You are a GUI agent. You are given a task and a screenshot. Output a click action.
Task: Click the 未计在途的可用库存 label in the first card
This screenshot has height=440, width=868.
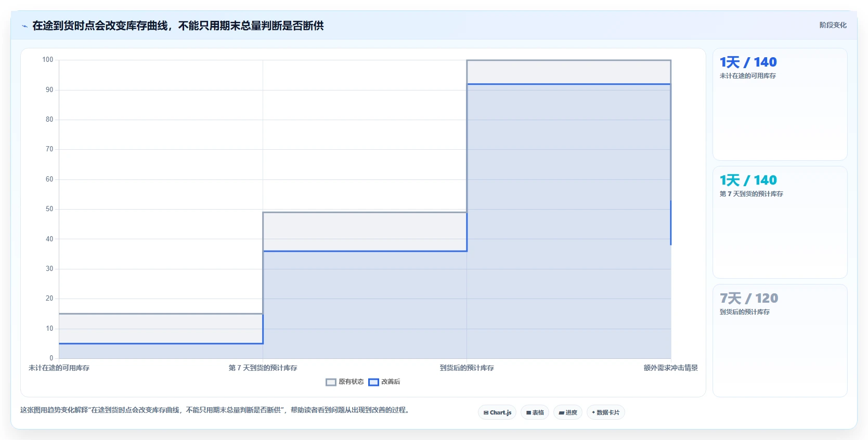point(747,76)
